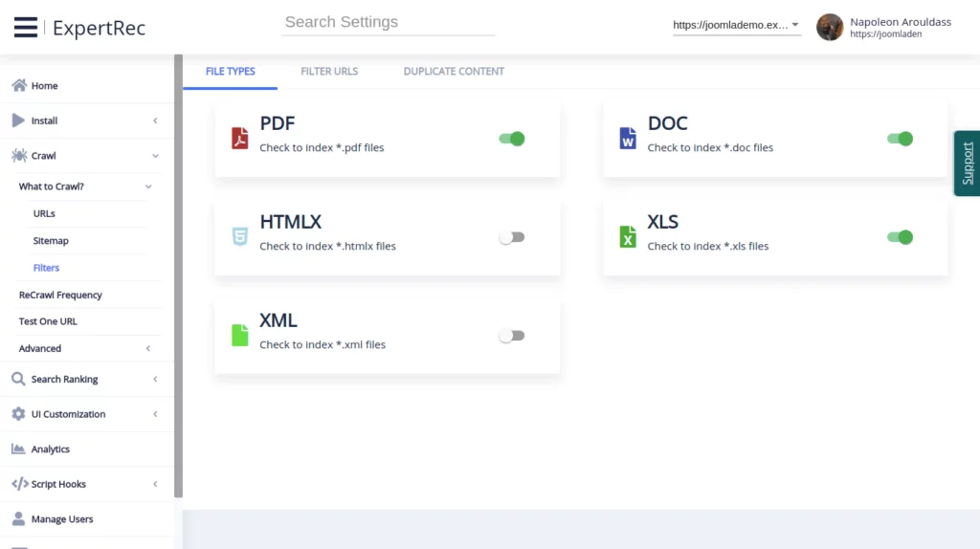Go to the Sitemap link
This screenshot has width=980, height=549.
click(51, 241)
